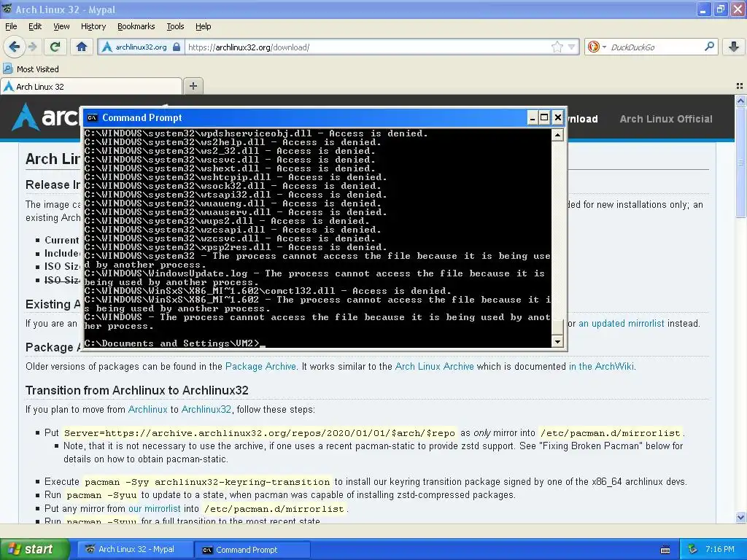
Task: Maximize the Command Prompt window
Action: 544,117
